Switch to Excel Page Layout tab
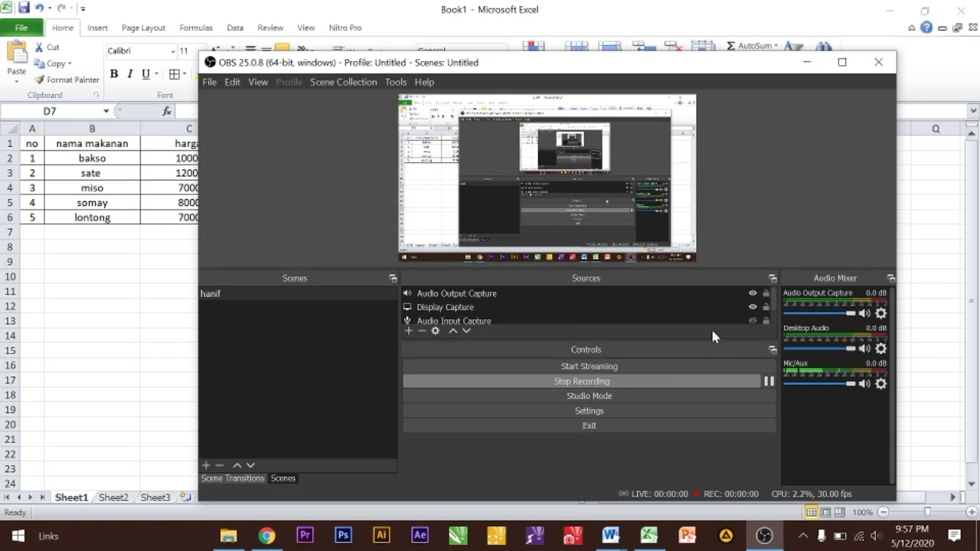This screenshot has height=551, width=980. pos(143,28)
